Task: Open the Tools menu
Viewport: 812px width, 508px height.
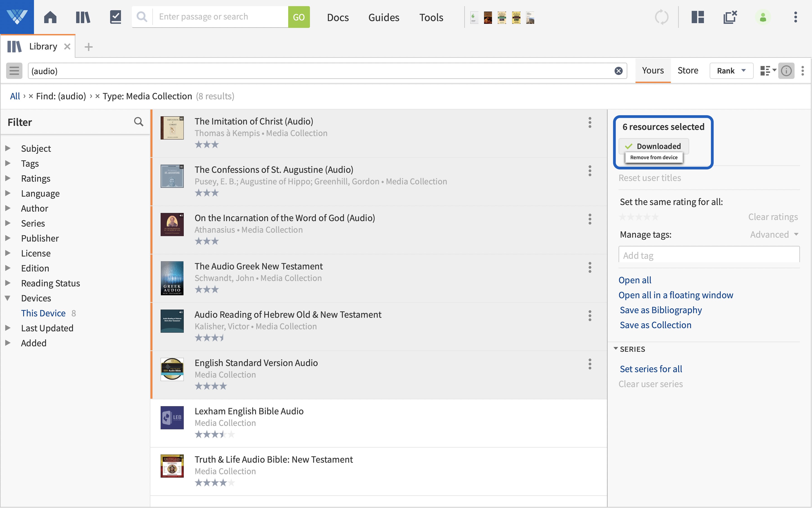Action: click(x=431, y=17)
